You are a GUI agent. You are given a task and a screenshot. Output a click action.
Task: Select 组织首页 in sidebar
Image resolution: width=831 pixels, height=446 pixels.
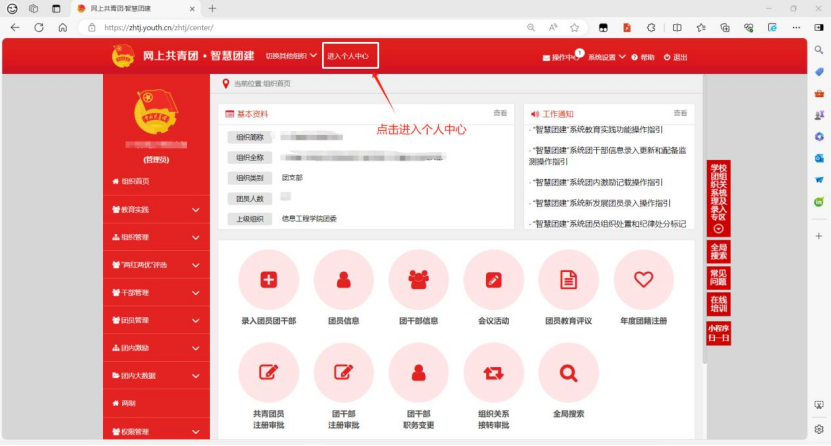(x=156, y=181)
